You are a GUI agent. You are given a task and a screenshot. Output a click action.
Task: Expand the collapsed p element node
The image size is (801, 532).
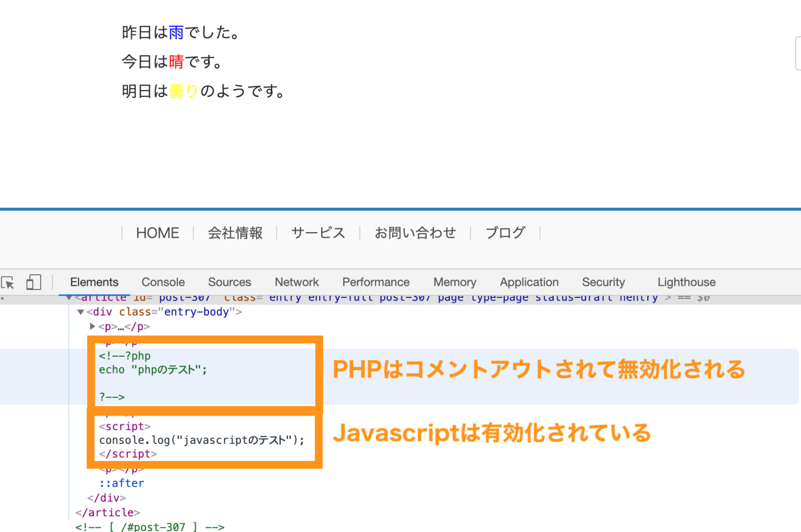pos(92,327)
